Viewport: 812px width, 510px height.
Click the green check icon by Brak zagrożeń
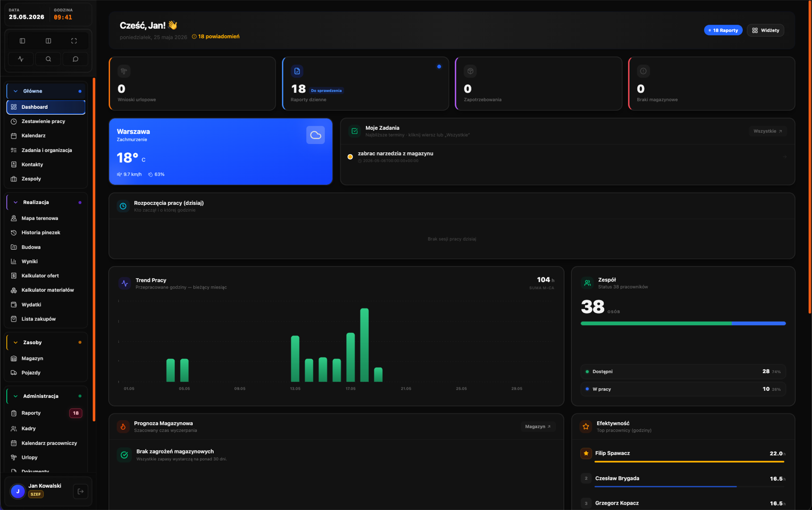(x=125, y=455)
